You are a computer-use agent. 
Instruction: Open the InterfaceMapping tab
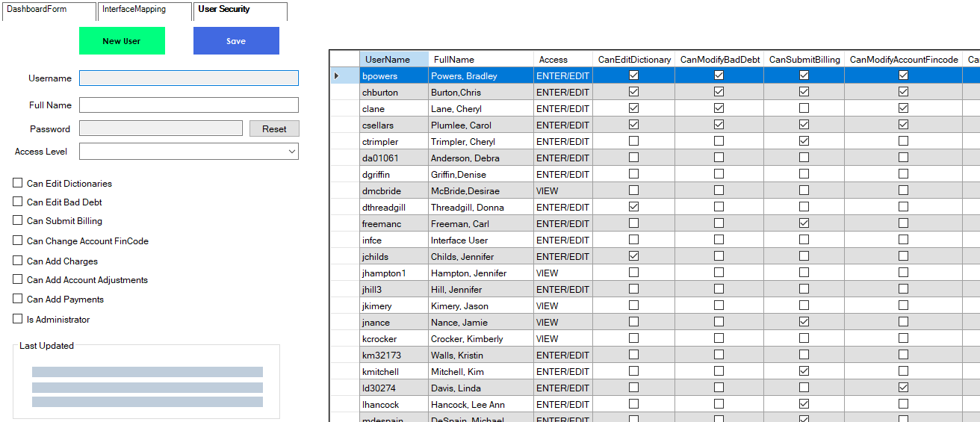(134, 10)
